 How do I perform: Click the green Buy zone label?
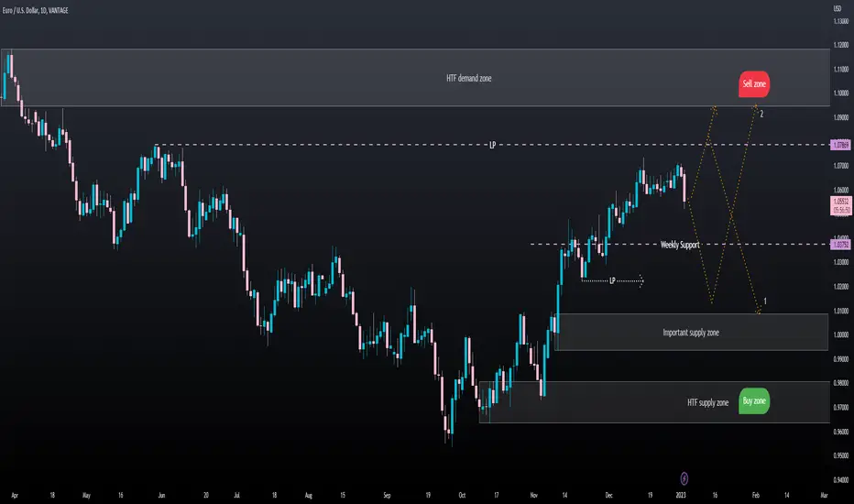pos(754,401)
